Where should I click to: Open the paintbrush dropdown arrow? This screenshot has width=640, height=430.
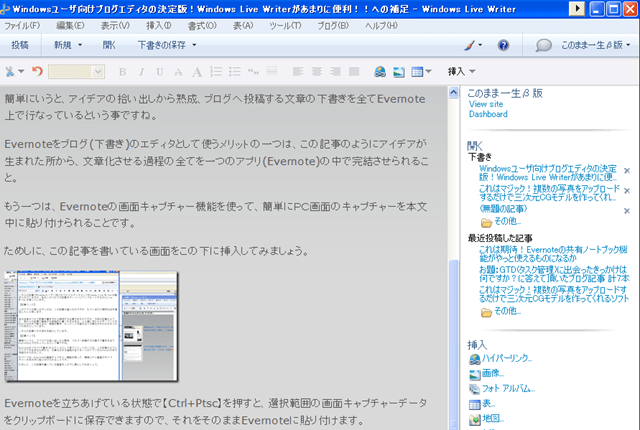(480, 45)
